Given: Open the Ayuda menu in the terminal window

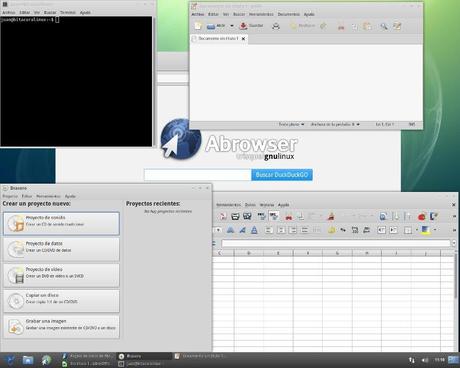Looking at the screenshot, I should [x=85, y=12].
